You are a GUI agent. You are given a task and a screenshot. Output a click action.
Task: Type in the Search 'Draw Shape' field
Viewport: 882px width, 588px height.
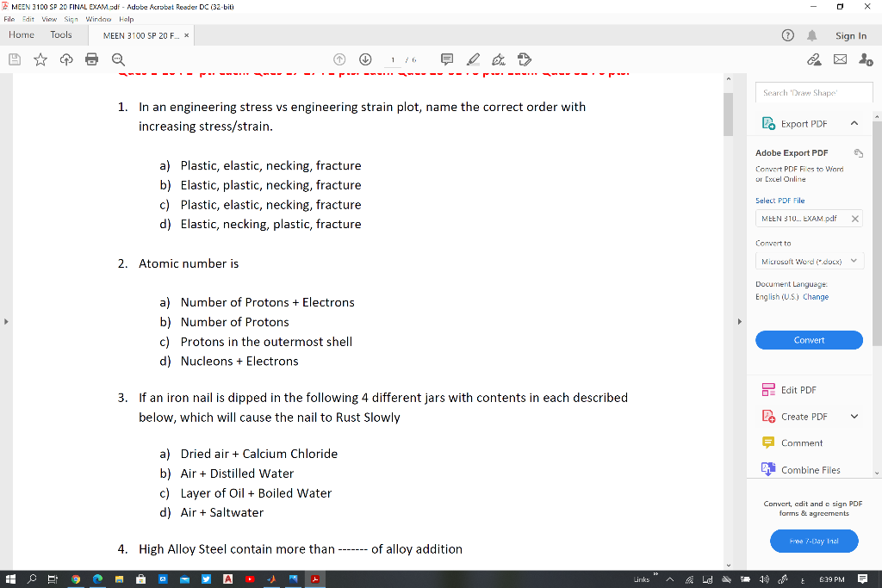tap(813, 91)
